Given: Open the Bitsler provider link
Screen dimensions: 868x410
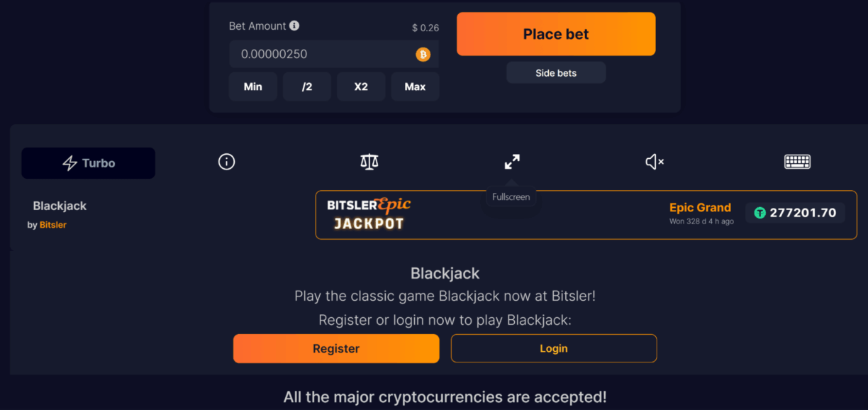Looking at the screenshot, I should click(x=53, y=225).
